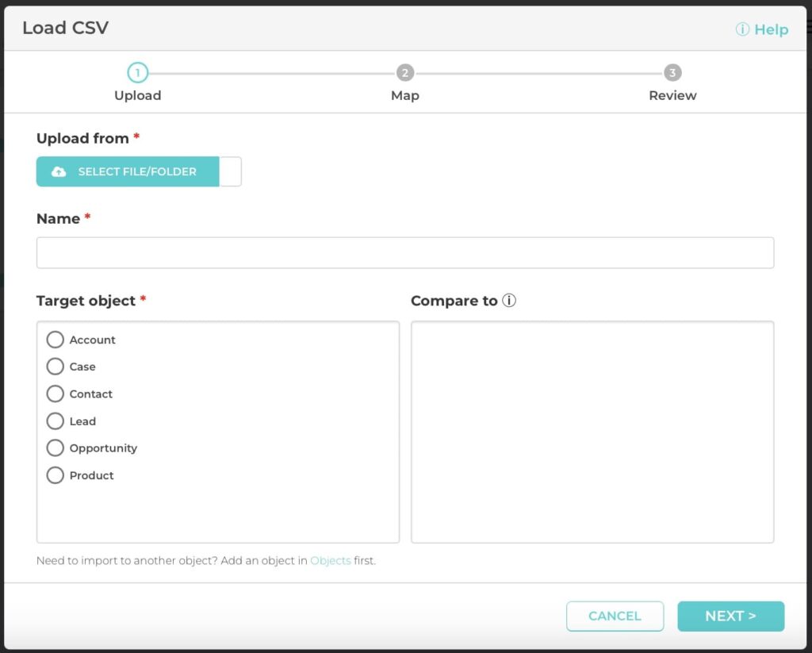
Task: Click the Compare to info icon
Action: [509, 301]
